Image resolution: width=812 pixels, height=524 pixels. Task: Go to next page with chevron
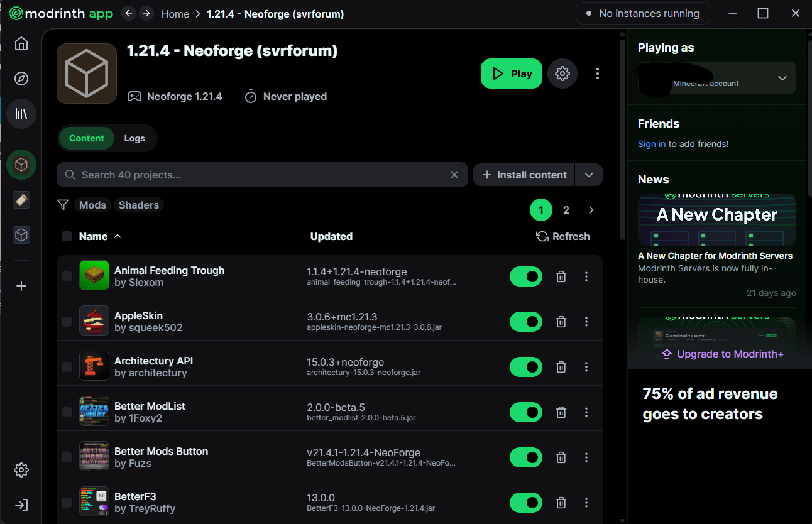[x=591, y=210]
